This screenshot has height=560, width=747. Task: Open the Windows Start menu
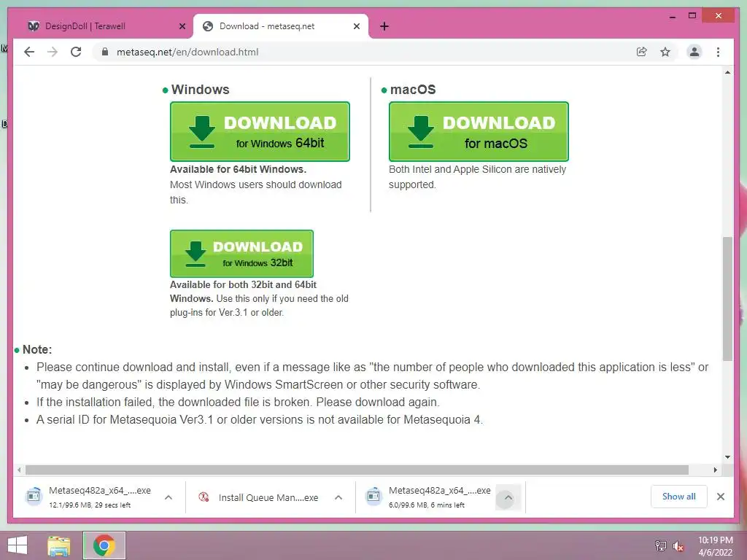[x=18, y=545]
